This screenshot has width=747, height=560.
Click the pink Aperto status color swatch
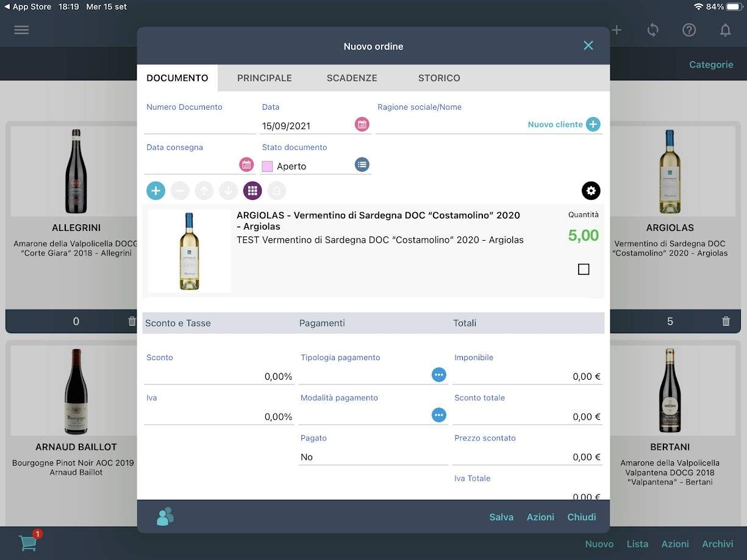coord(267,166)
